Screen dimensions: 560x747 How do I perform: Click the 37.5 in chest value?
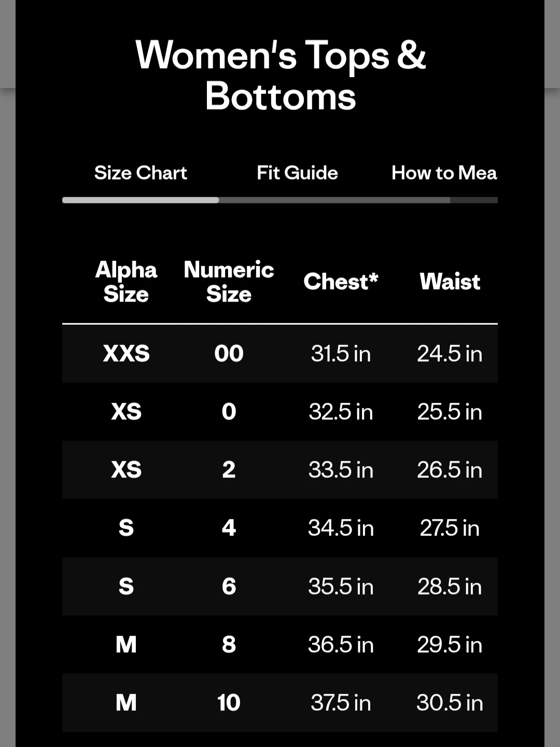pos(341,703)
